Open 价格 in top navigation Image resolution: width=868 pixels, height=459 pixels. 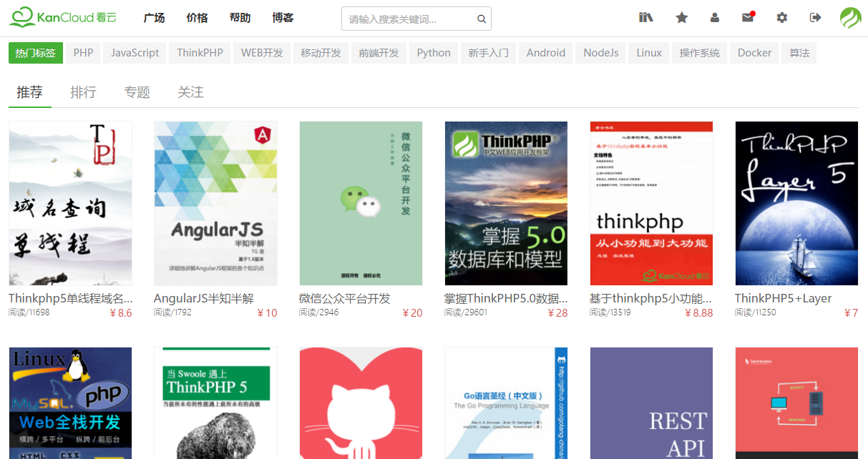pos(197,18)
